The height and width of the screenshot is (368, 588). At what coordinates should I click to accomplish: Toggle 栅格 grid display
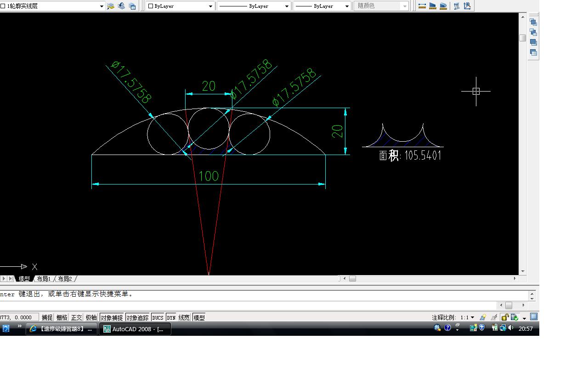(x=62, y=317)
